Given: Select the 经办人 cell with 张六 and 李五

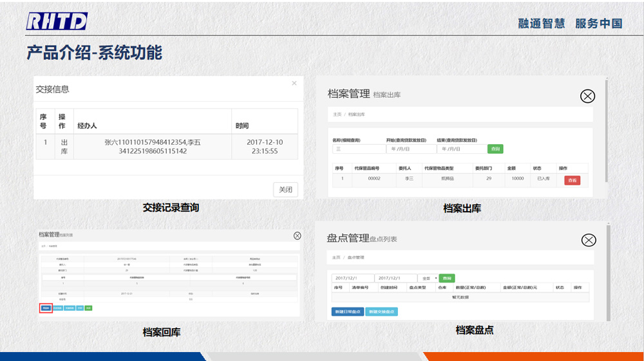Looking at the screenshot, I should coord(153,147).
